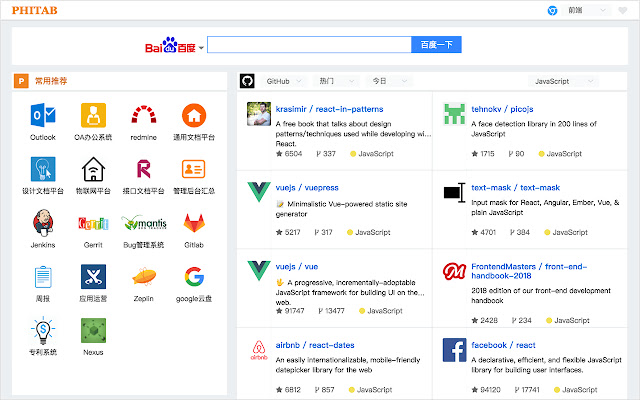The width and height of the screenshot is (640, 400).
Task: Launch the Zeplin shortcut
Action: [143, 277]
